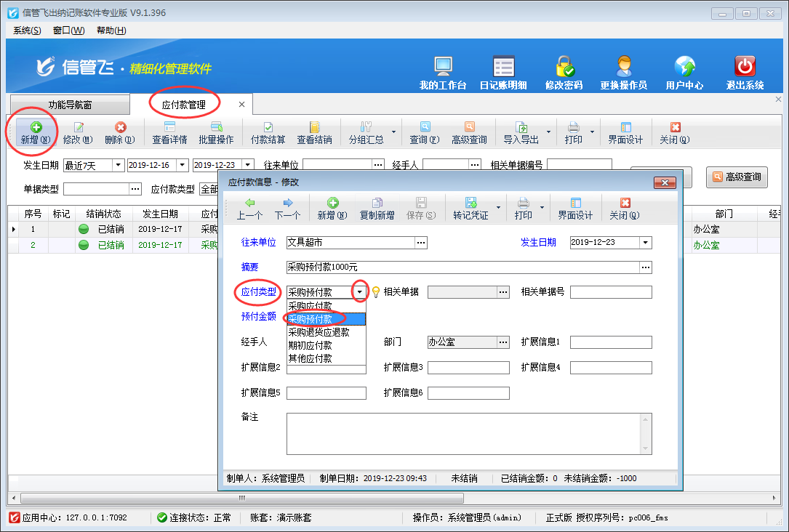Click the 付款结算 toolbar button
The width and height of the screenshot is (789, 532).
[268, 133]
